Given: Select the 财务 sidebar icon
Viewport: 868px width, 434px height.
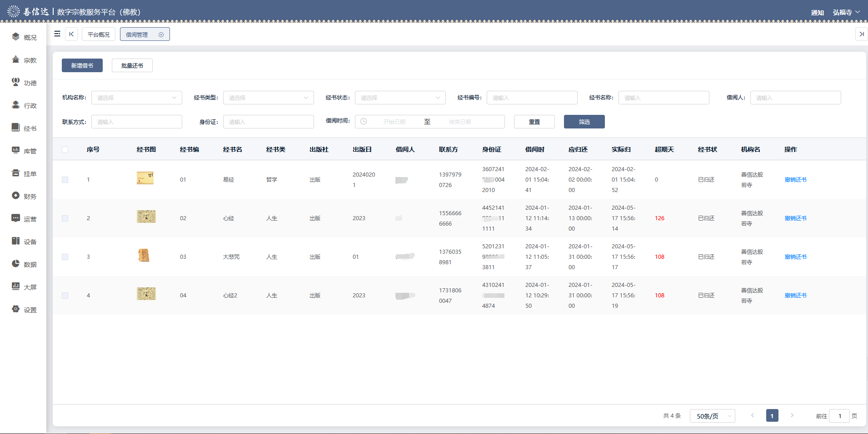Looking at the screenshot, I should pyautogui.click(x=16, y=196).
